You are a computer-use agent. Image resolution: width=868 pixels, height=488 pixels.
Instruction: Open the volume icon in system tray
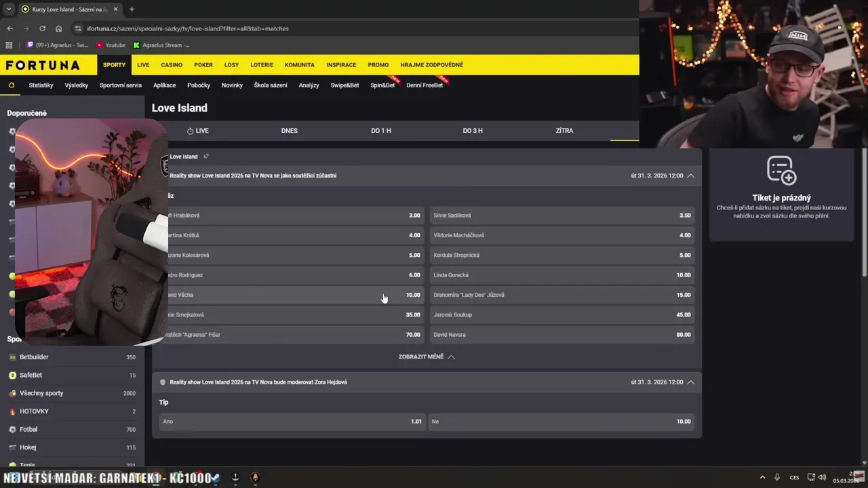pos(823,477)
